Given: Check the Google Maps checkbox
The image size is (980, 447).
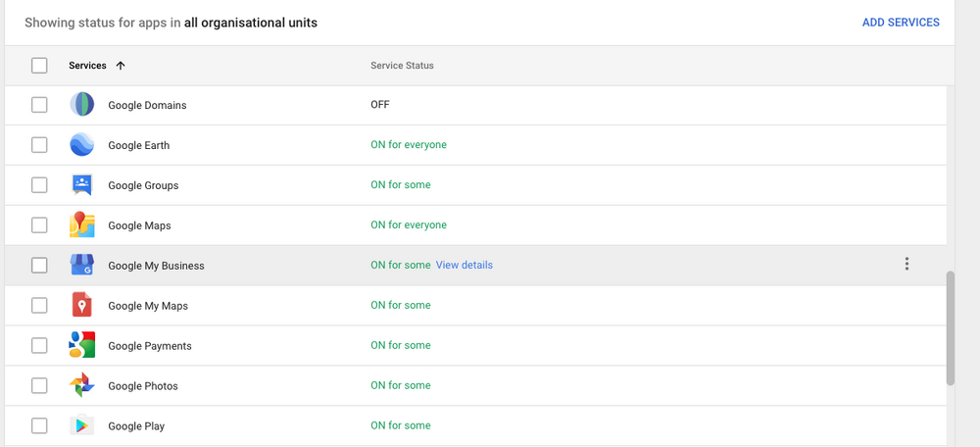Looking at the screenshot, I should [x=39, y=225].
